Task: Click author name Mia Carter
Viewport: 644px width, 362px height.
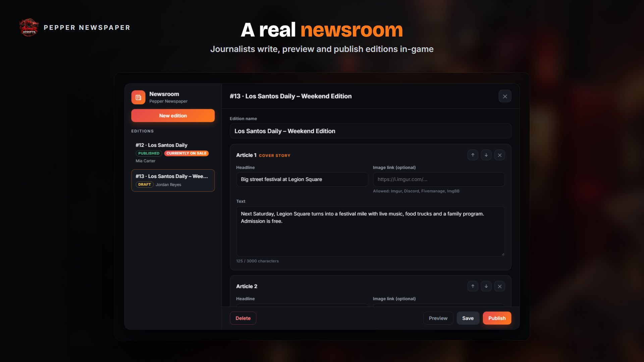Action: click(x=146, y=161)
